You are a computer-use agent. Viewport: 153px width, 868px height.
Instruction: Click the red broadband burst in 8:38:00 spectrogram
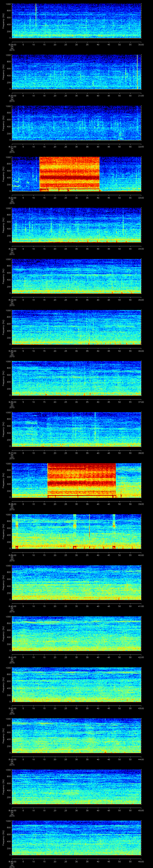[82, 480]
